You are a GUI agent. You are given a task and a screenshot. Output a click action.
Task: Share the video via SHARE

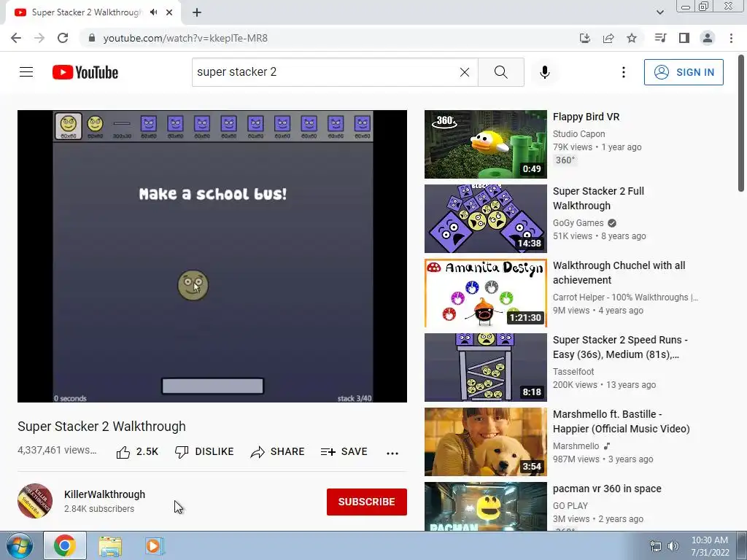click(277, 452)
